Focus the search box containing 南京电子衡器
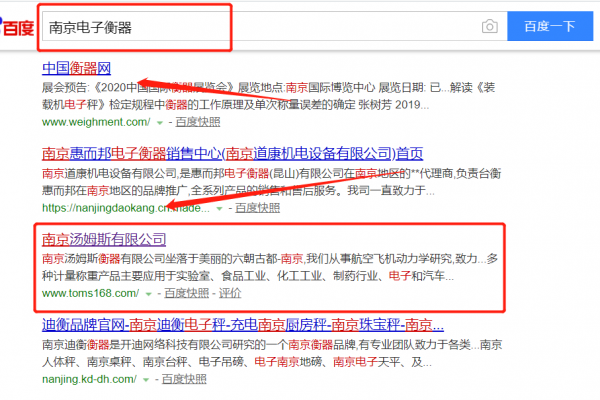The image size is (600, 400). tap(250, 27)
